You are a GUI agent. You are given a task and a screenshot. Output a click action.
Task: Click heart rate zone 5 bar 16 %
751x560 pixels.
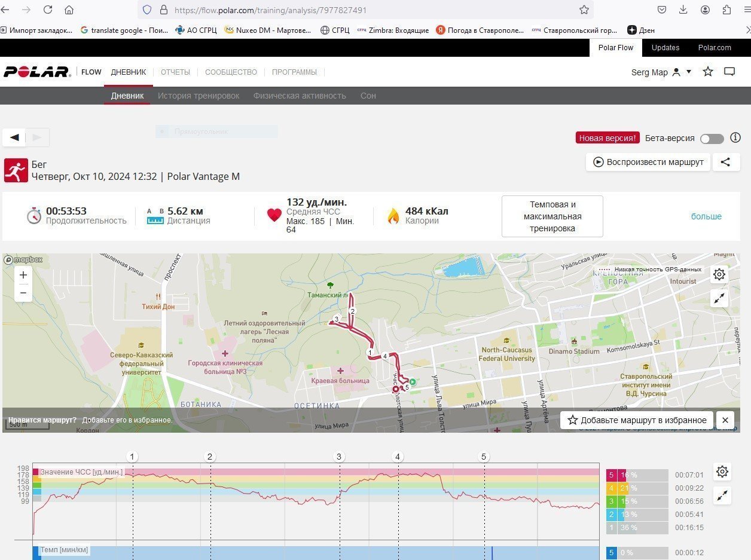[x=637, y=475]
